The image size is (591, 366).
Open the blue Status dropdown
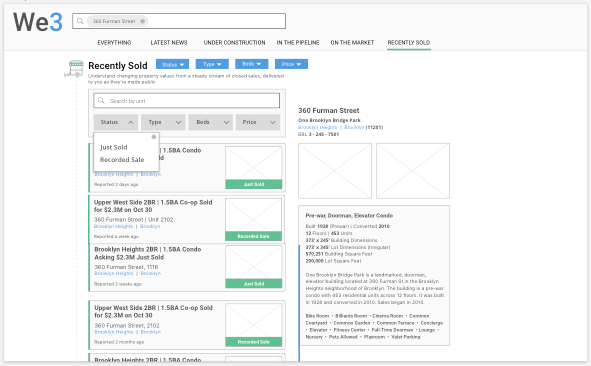coord(172,64)
